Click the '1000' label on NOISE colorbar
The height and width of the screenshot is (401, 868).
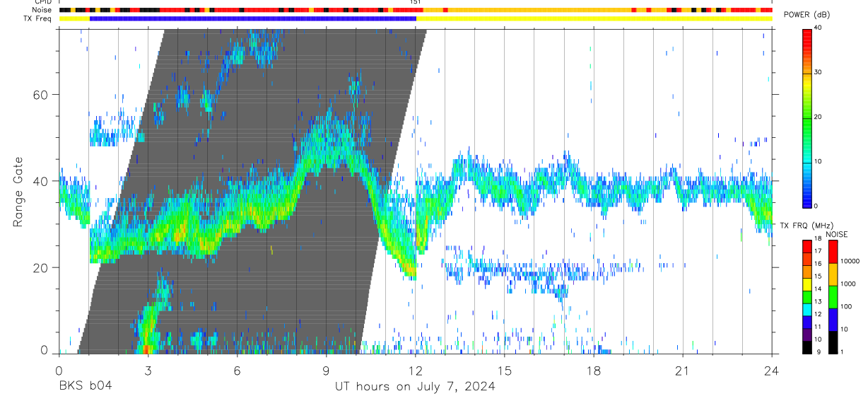(849, 284)
